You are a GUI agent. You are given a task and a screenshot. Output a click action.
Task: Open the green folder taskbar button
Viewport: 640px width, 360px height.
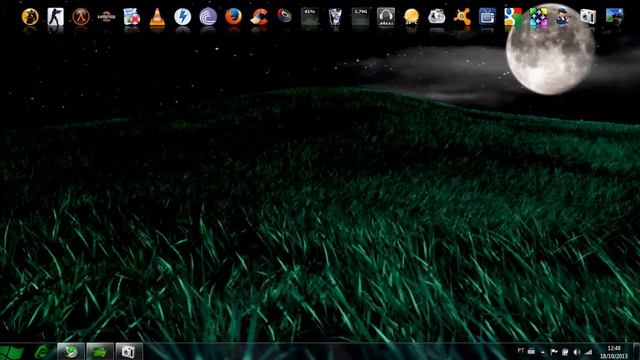pos(100,352)
